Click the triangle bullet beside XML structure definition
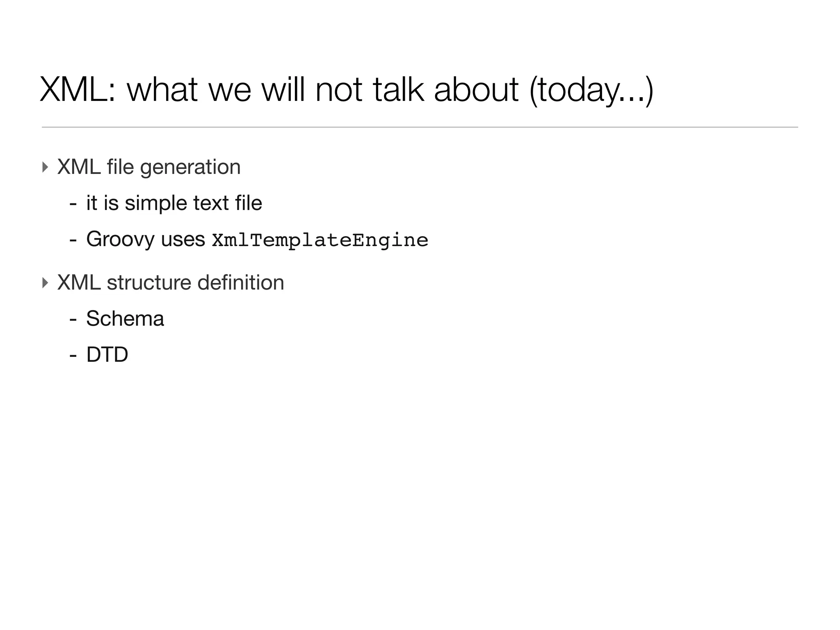The image size is (840, 630). [x=45, y=283]
